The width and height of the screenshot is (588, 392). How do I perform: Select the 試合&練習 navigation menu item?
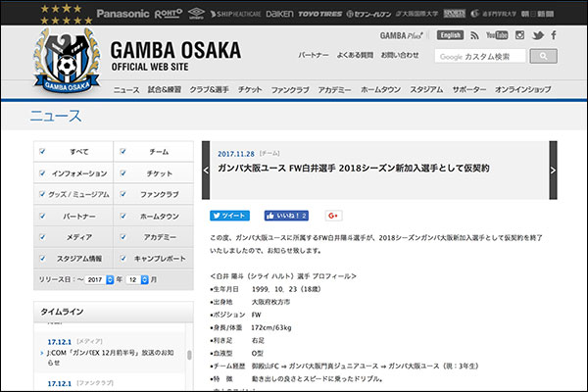[167, 89]
